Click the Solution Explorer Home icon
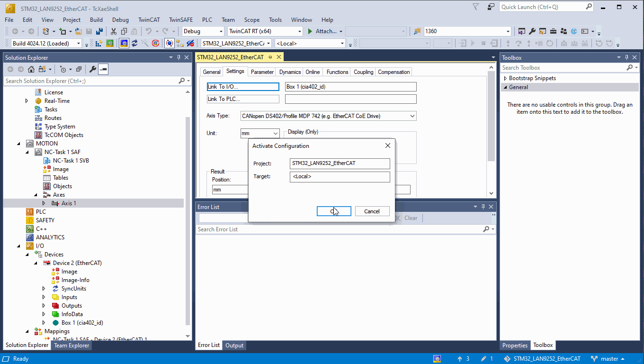 click(31, 69)
